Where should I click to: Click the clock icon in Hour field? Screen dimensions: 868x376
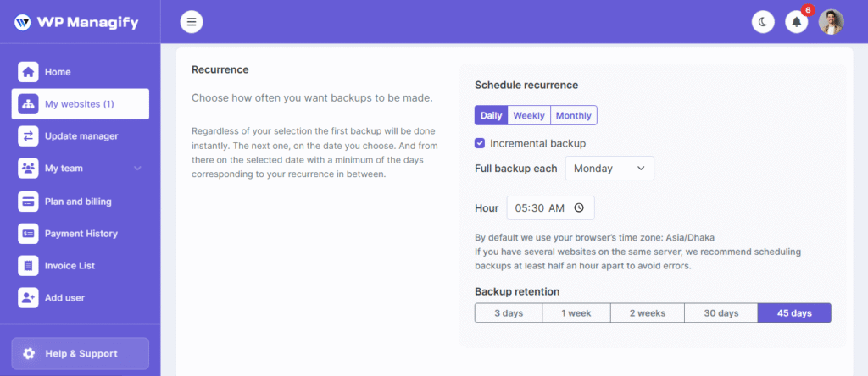pyautogui.click(x=578, y=208)
